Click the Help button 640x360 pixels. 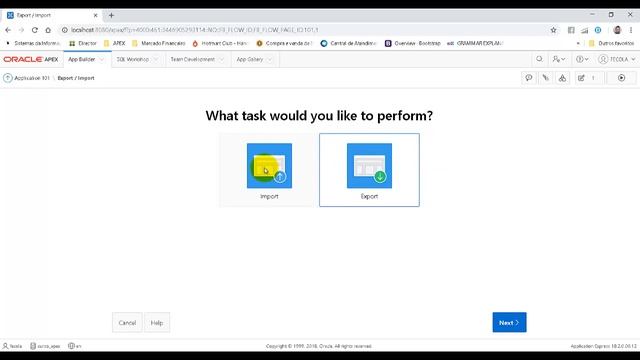click(157, 322)
